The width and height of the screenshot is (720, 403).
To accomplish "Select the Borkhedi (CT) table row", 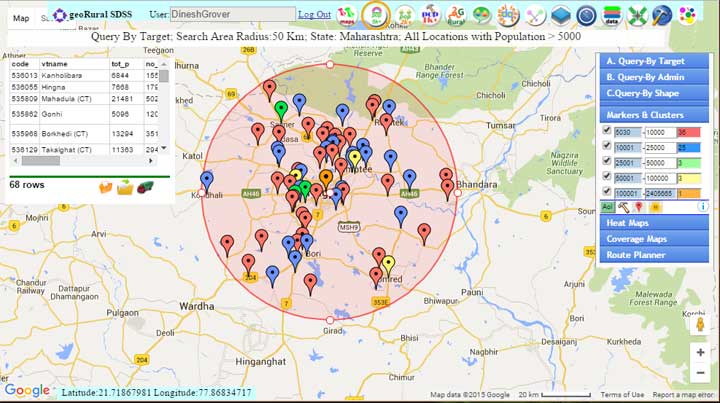I will click(84, 134).
